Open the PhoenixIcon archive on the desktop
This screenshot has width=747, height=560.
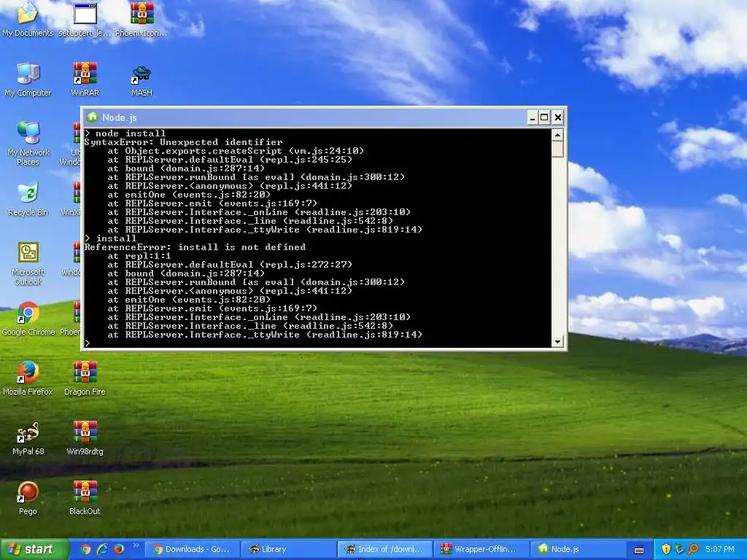pyautogui.click(x=142, y=19)
